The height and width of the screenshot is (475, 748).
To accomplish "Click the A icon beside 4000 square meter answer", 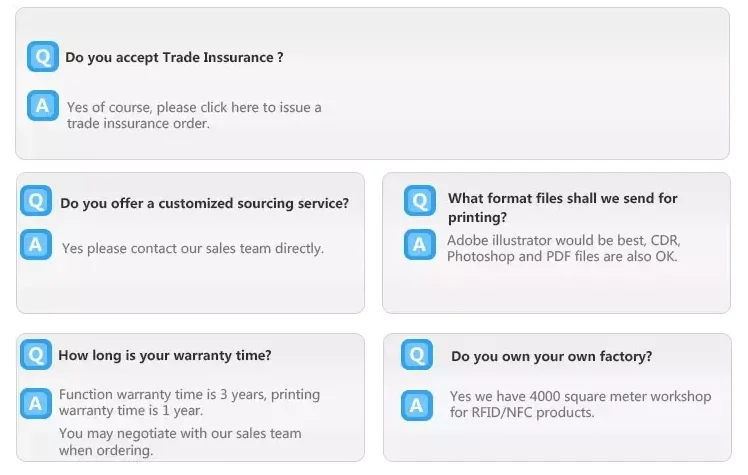I will pos(417,404).
